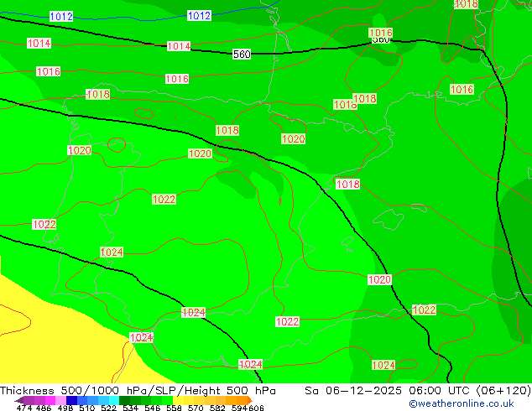Click the leftmost blue 1012 isobar label
Screen dimensions: 532x411
point(61,17)
